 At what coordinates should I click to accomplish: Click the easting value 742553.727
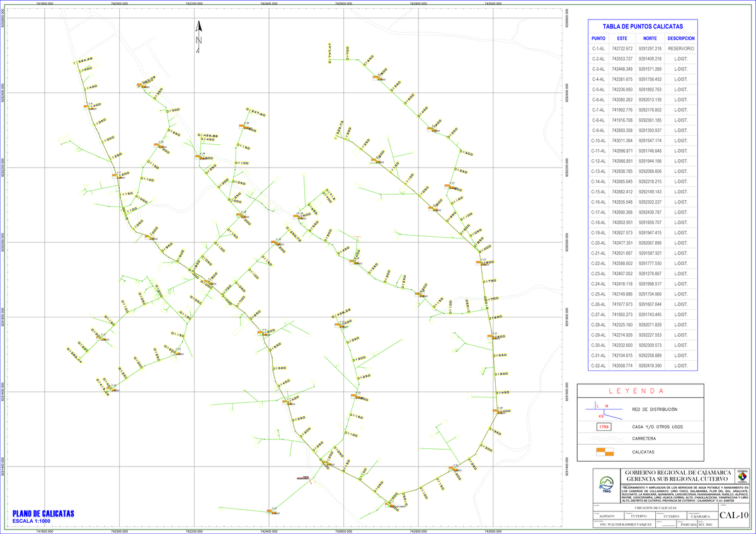[x=622, y=58]
